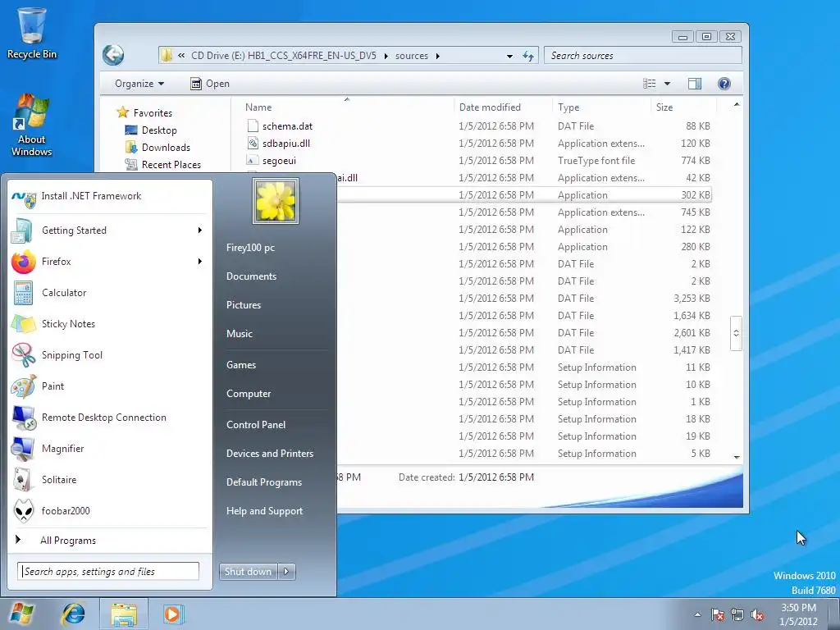Expand the CD Drive breadcrumb arrow
Screen dimensions: 840x630
pyautogui.click(x=386, y=56)
